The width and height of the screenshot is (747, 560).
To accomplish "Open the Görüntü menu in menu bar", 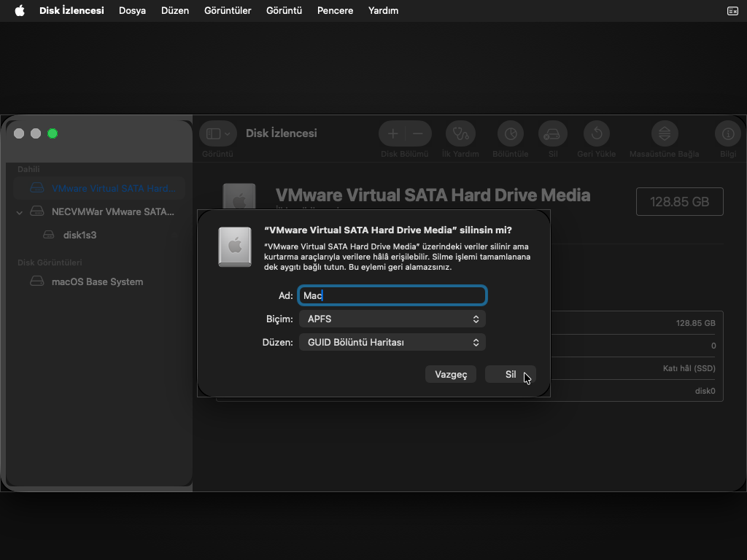I will (284, 10).
